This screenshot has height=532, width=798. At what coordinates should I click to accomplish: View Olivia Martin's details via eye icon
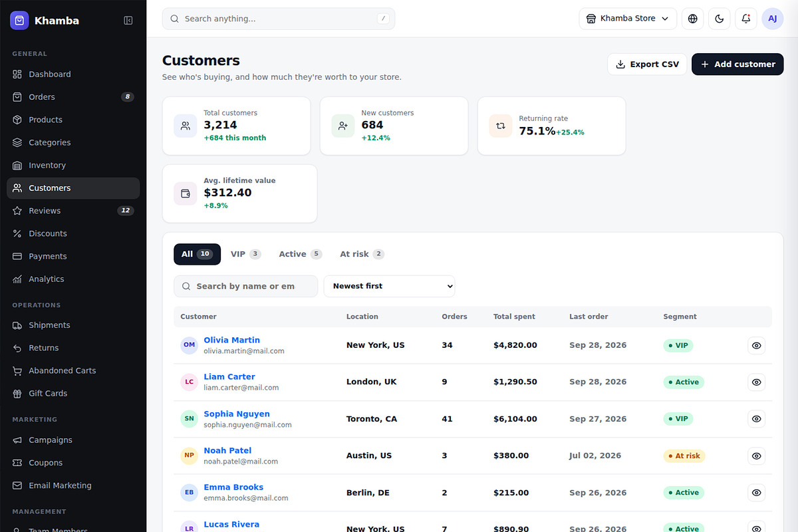(x=756, y=345)
